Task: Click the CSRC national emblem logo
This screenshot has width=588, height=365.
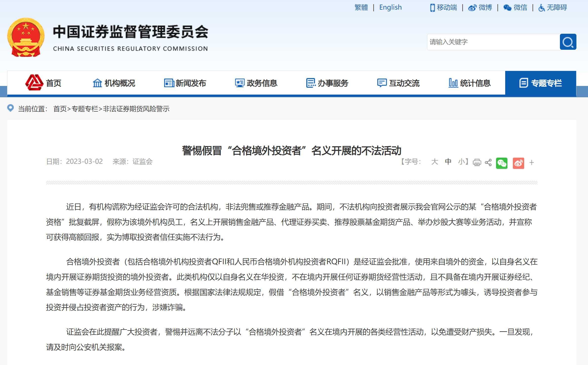Action: [26, 37]
